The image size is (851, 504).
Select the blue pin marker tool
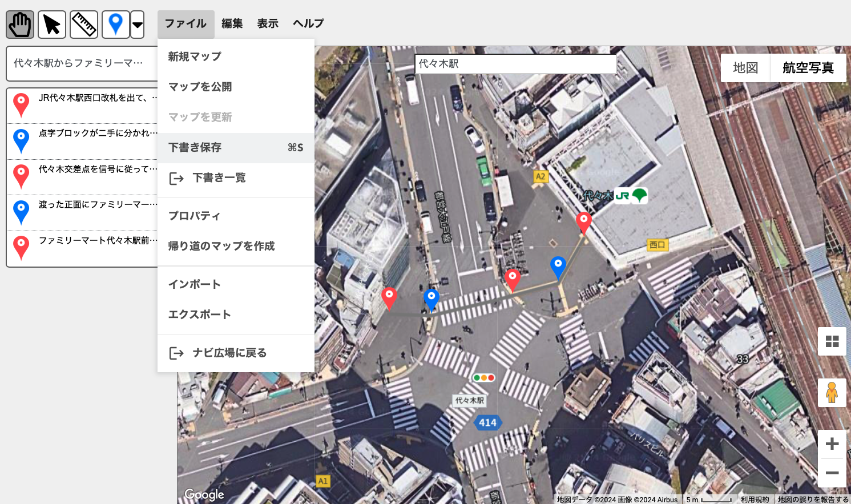pos(115,25)
